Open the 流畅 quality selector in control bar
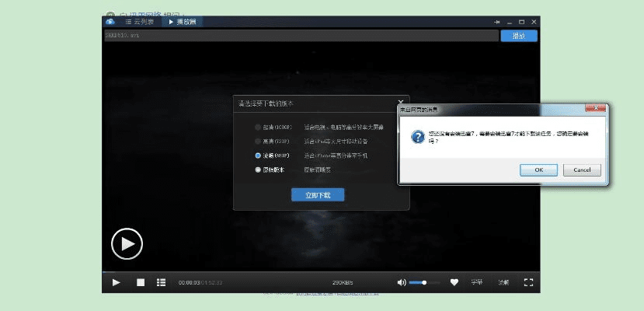 coord(503,282)
